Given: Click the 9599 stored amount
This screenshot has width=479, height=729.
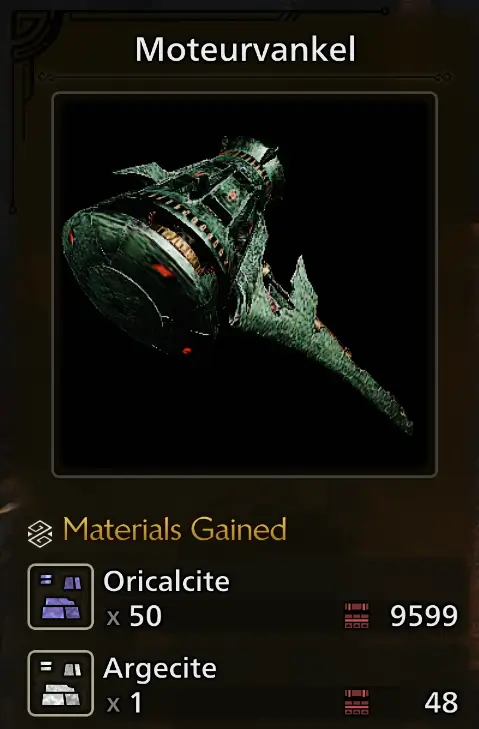Looking at the screenshot, I should point(424,616).
